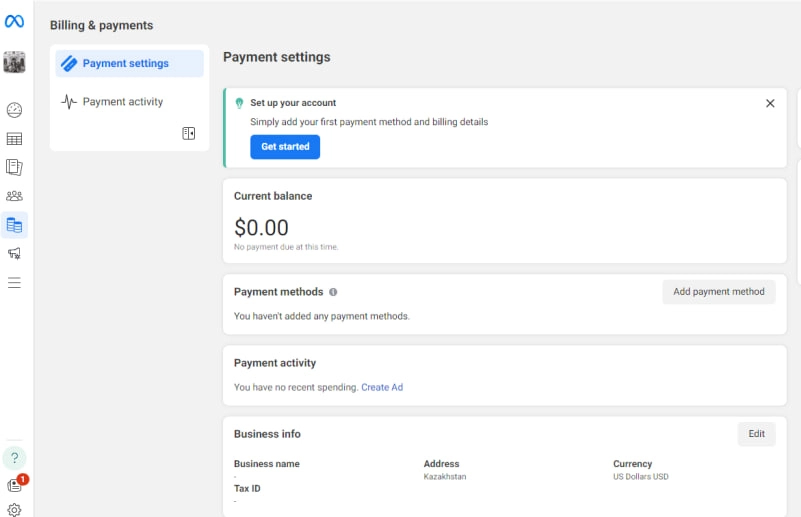This screenshot has height=517, width=801.
Task: Open the Settings gear icon
Action: [x=14, y=510]
